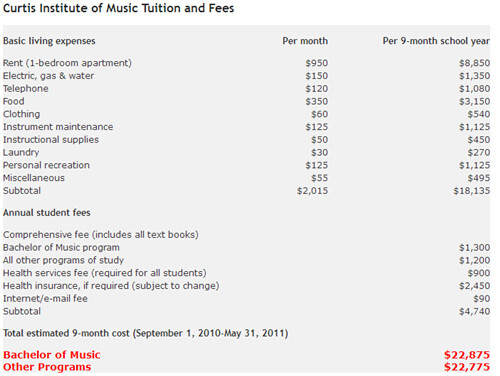Viewport: 500px width, 376px height.
Task: Click the $4,740 student fees subtotal
Action: [x=474, y=311]
